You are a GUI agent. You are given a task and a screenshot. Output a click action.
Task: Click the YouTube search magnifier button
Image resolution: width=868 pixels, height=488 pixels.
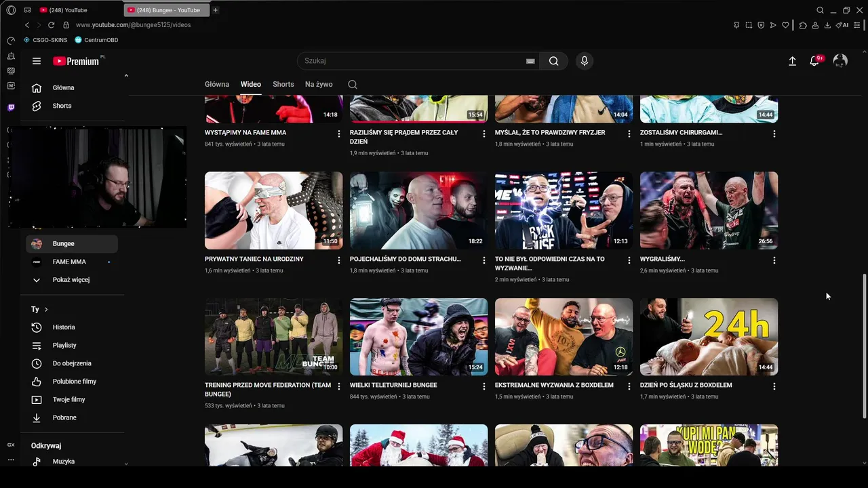coord(553,61)
